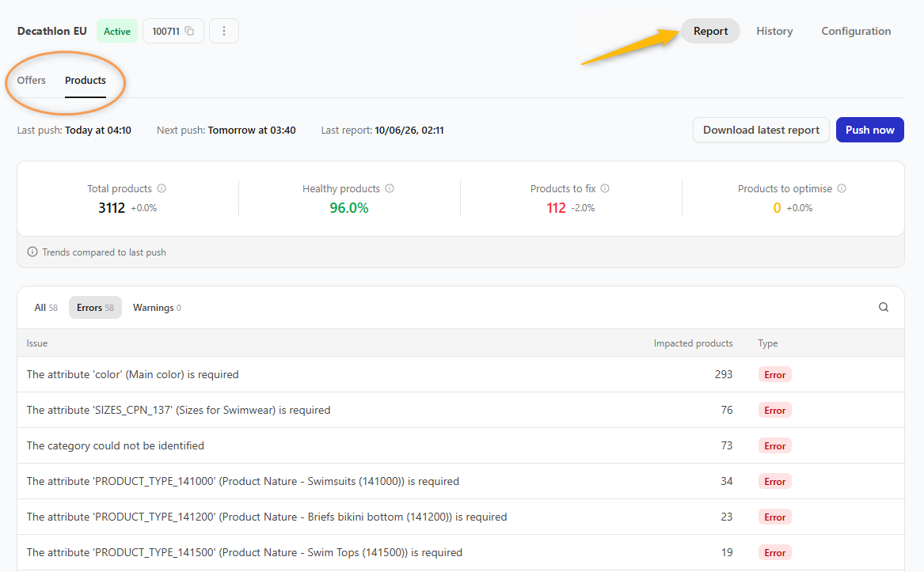Click the Last report date 10/06/26, 02:11
924x572 pixels.
click(409, 131)
